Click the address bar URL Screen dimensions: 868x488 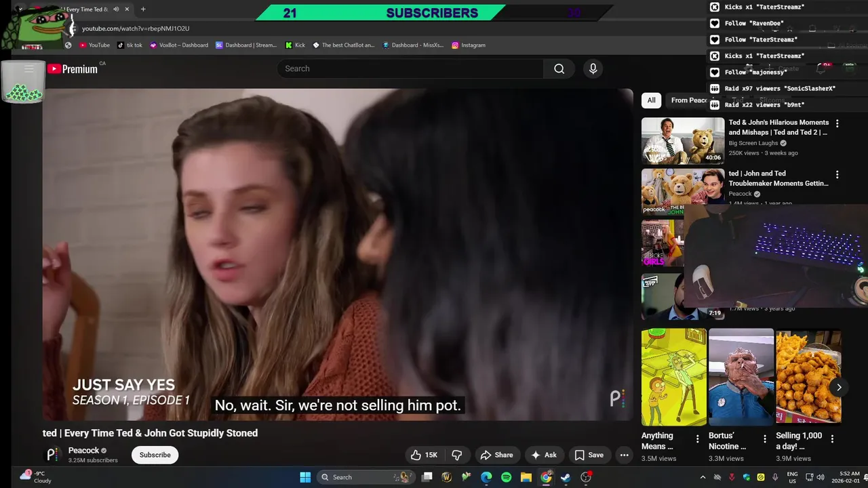136,28
